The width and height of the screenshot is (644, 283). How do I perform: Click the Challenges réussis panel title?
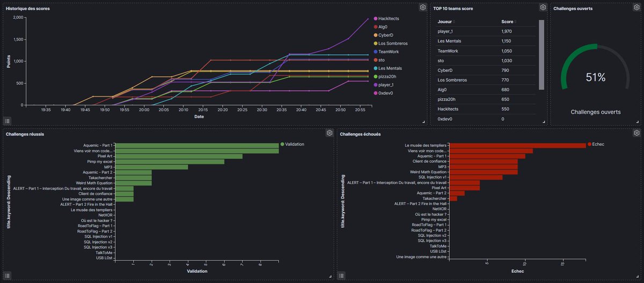pyautogui.click(x=25, y=134)
